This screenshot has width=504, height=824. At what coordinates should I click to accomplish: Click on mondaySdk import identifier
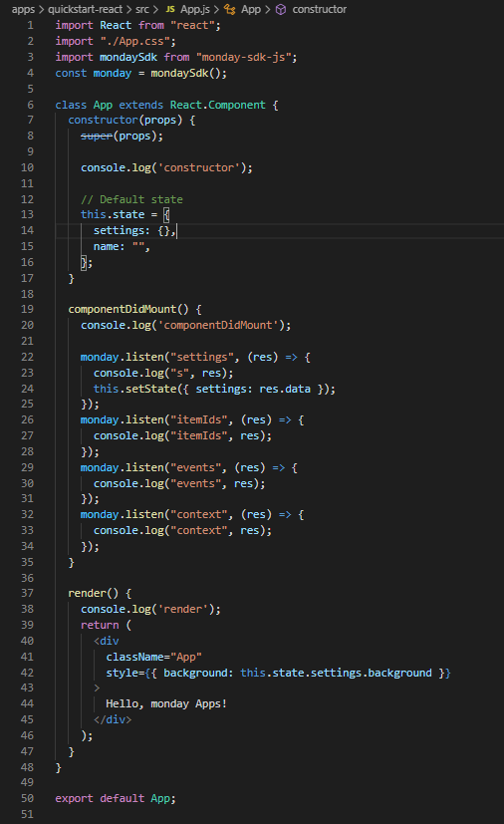128,57
